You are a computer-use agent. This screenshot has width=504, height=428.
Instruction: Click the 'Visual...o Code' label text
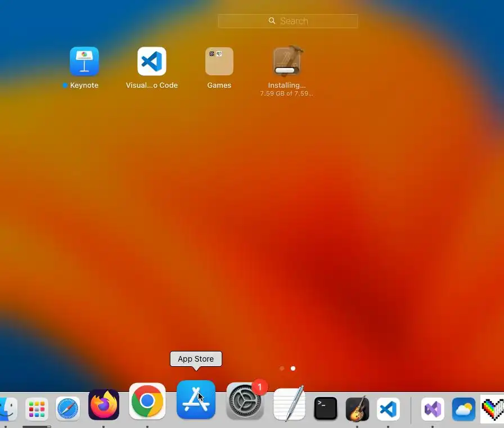152,85
